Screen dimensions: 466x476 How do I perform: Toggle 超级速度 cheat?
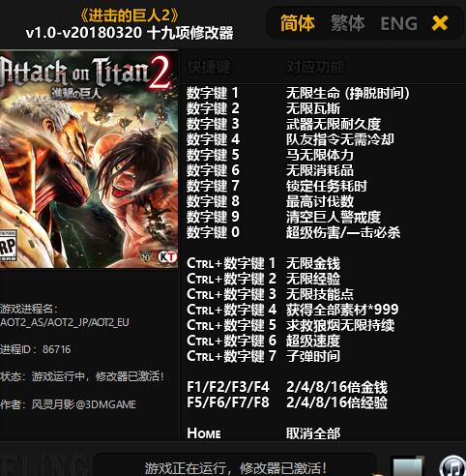[313, 341]
